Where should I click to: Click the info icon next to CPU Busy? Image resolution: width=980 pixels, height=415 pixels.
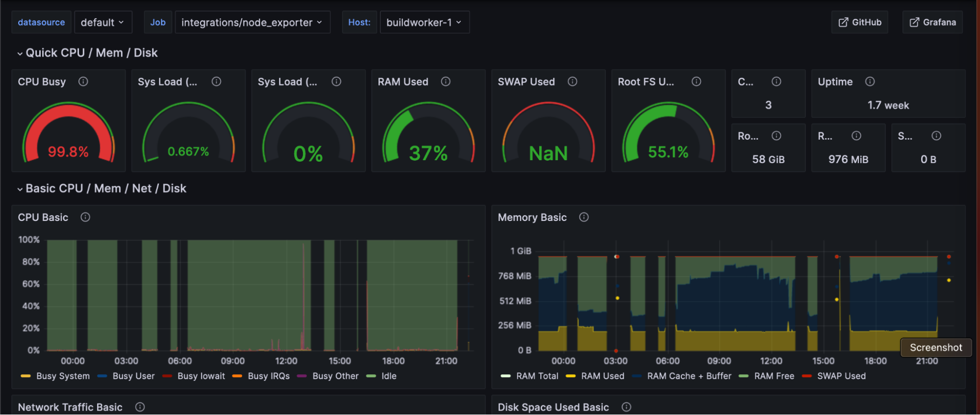[83, 81]
